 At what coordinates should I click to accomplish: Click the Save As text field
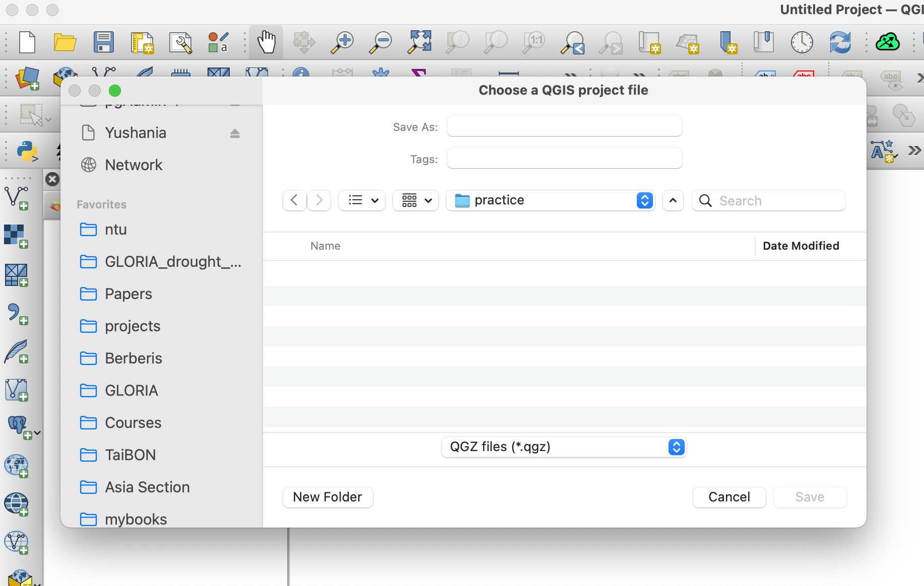click(564, 126)
